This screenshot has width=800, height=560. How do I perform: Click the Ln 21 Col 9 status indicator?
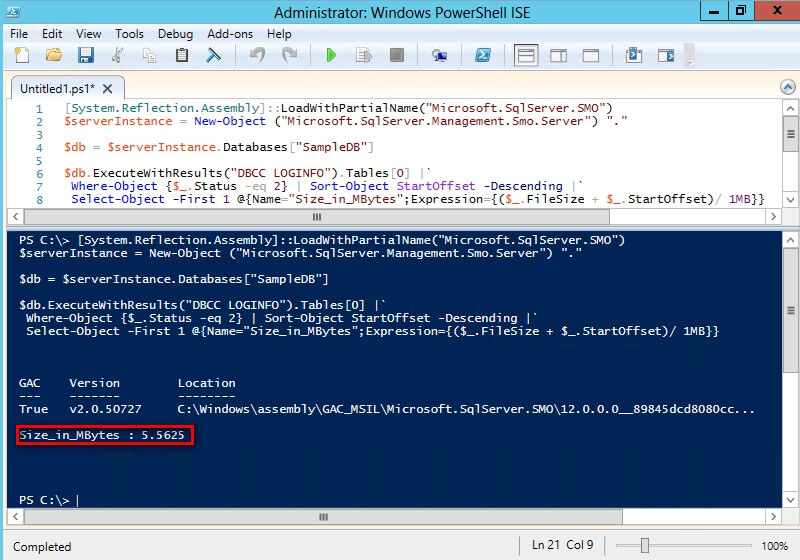[x=562, y=545]
